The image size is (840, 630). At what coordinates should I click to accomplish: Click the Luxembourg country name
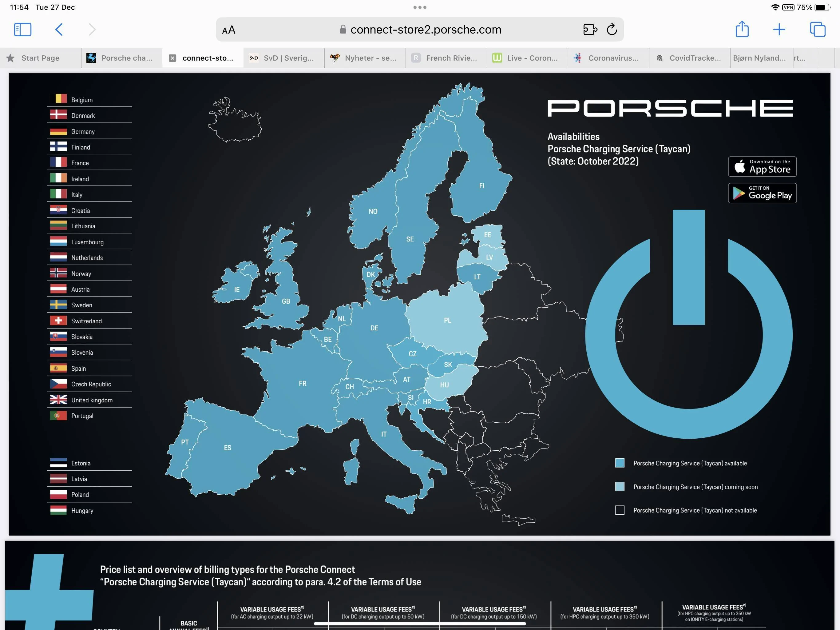[87, 242]
